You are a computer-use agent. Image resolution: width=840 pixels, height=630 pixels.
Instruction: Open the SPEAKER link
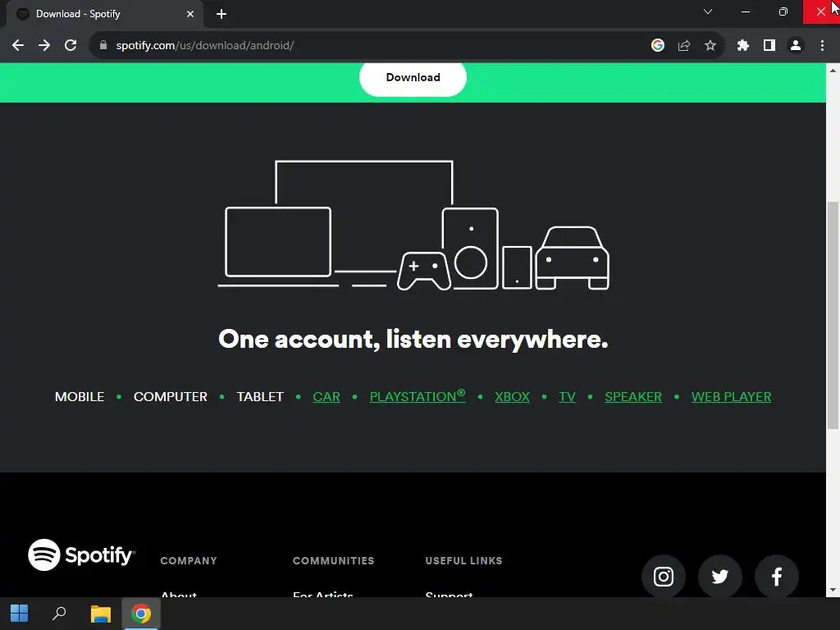coord(633,397)
